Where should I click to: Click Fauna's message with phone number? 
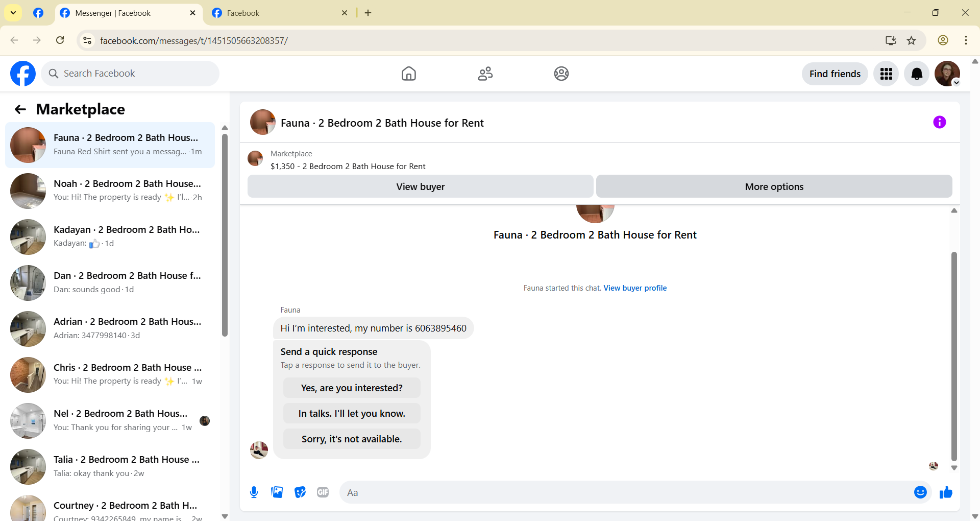point(373,328)
